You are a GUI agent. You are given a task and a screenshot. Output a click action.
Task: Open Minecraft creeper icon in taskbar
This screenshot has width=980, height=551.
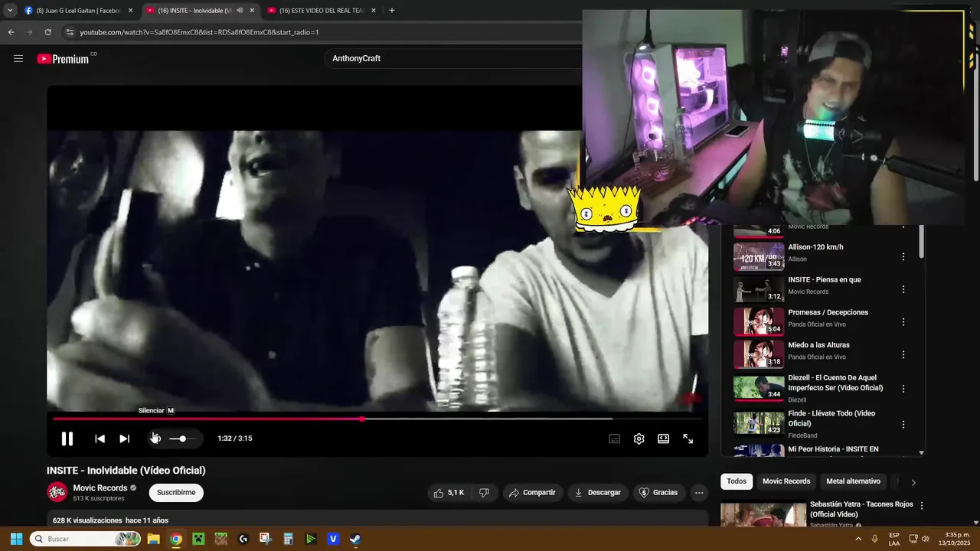tap(198, 539)
